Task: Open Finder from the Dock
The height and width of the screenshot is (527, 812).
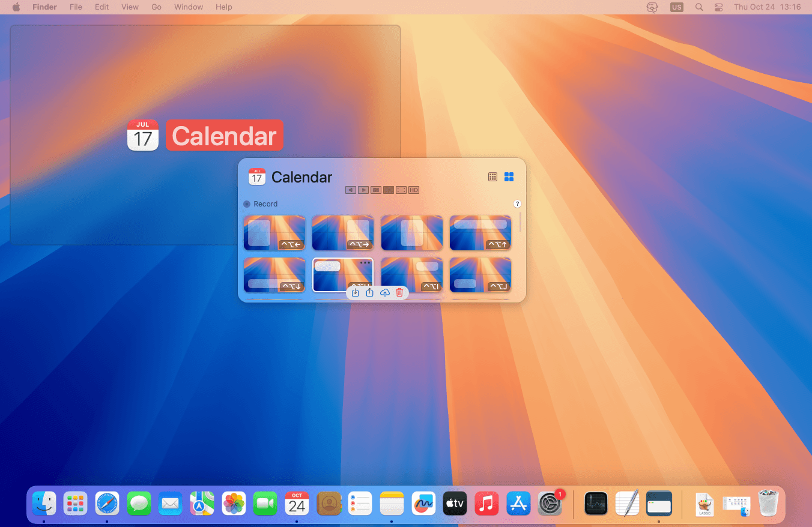Action: point(44,504)
